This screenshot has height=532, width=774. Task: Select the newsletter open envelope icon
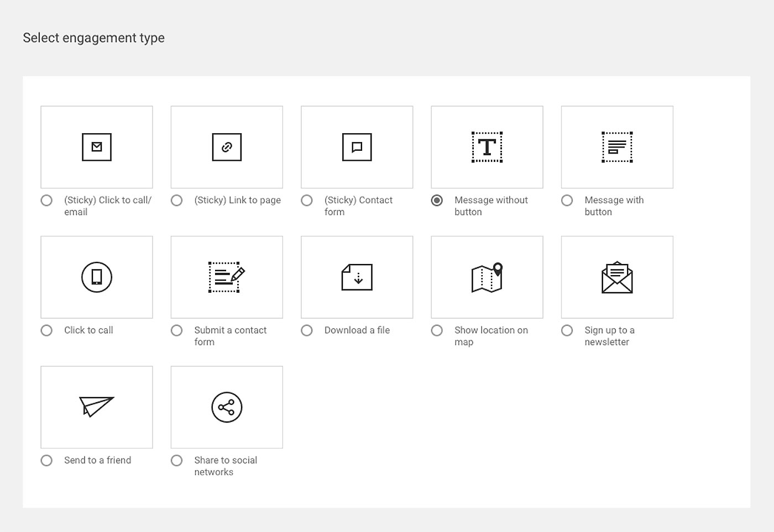coord(617,277)
